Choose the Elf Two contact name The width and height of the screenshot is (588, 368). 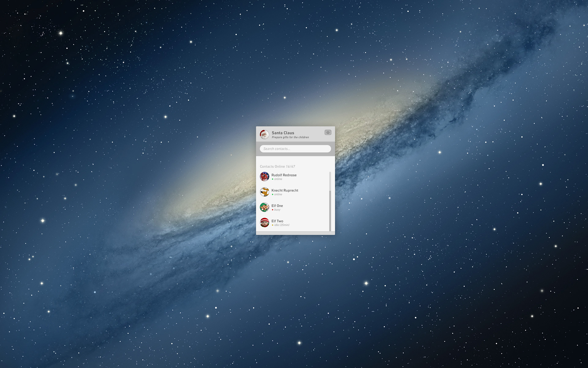tap(277, 221)
